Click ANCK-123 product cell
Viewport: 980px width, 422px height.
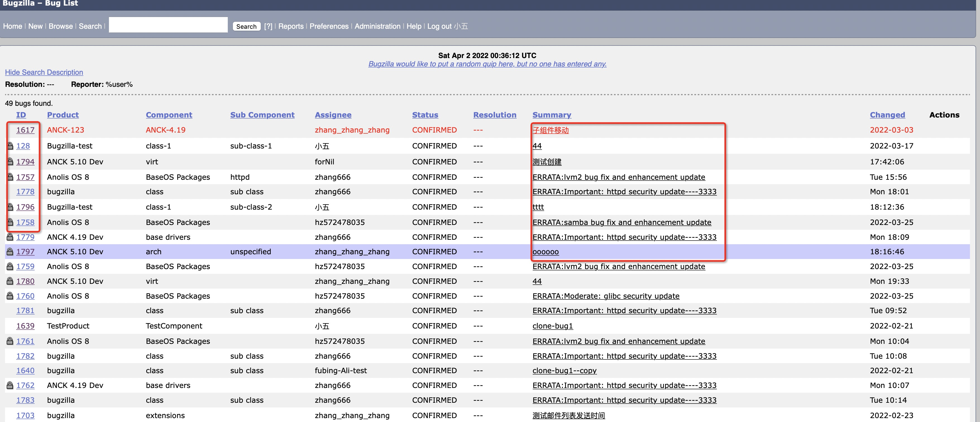(65, 130)
